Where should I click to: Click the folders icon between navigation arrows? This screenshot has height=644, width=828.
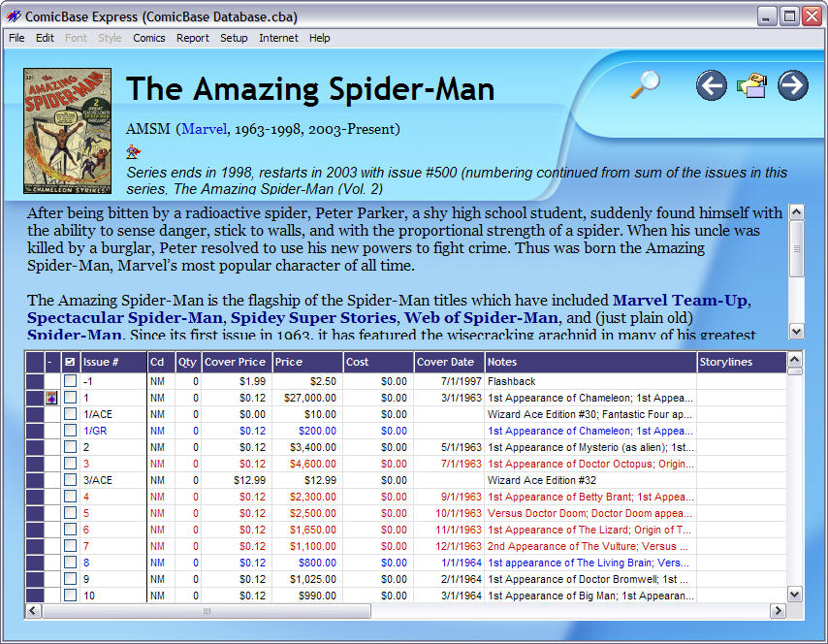click(751, 85)
